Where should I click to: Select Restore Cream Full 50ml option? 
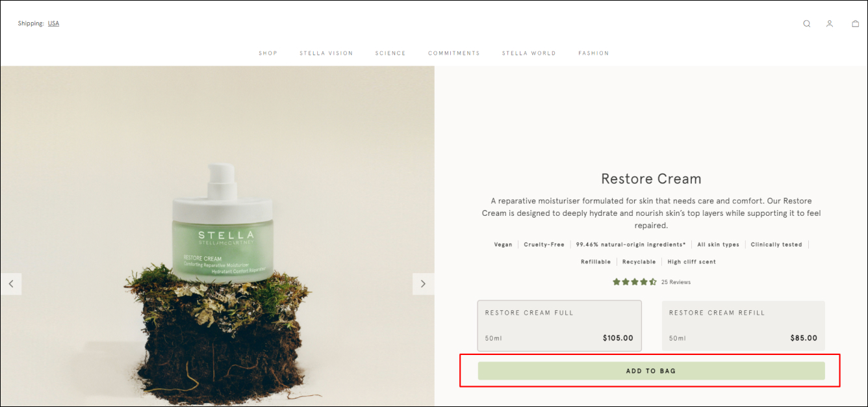point(559,326)
